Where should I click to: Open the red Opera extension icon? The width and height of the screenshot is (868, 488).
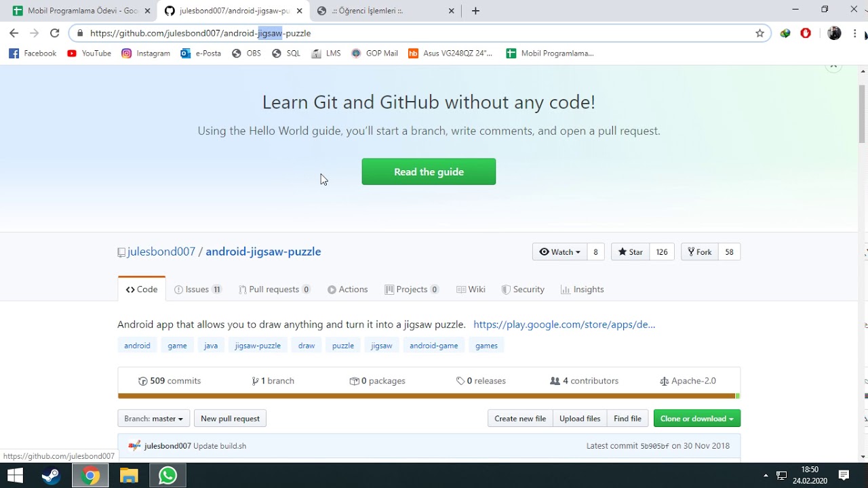tap(806, 33)
